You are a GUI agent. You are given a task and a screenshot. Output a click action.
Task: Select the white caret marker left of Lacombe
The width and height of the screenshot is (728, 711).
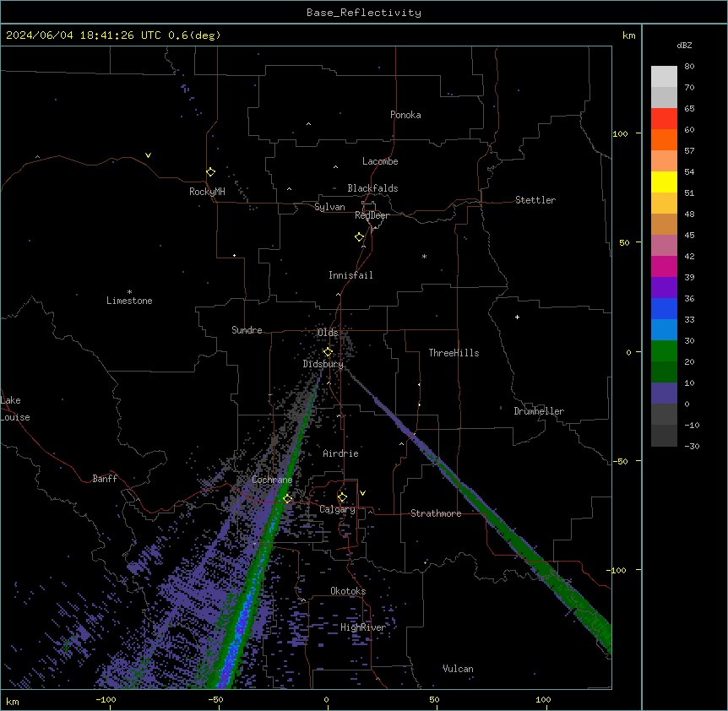coord(335,166)
